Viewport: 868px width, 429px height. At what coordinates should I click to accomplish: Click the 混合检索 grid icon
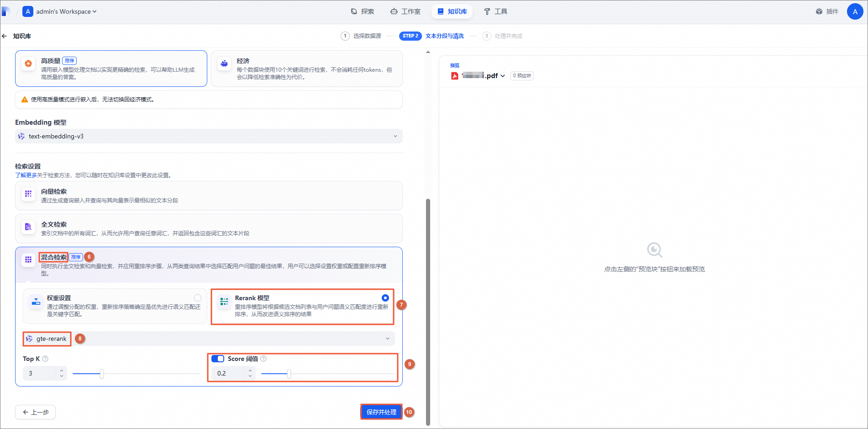[28, 260]
